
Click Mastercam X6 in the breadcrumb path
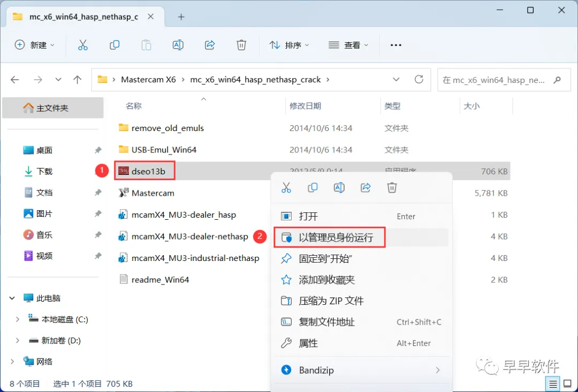tap(149, 80)
